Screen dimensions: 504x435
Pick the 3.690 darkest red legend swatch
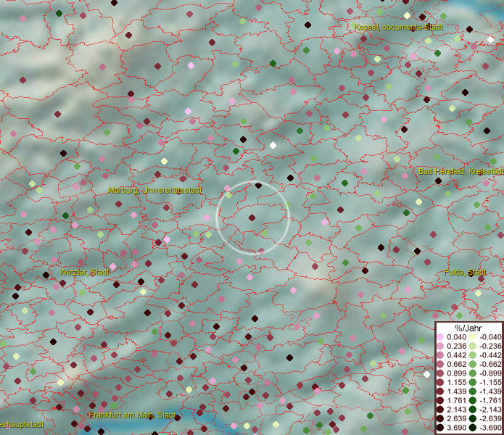click(x=440, y=428)
